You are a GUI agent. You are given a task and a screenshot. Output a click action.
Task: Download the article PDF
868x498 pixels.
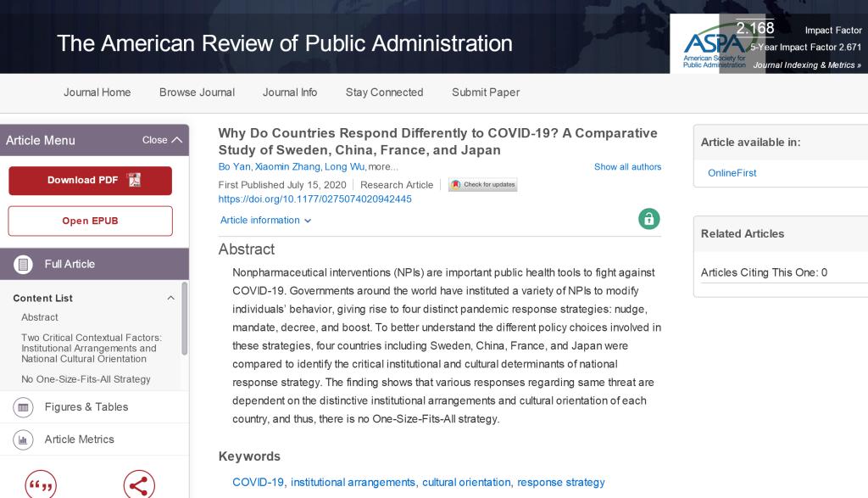(x=90, y=181)
